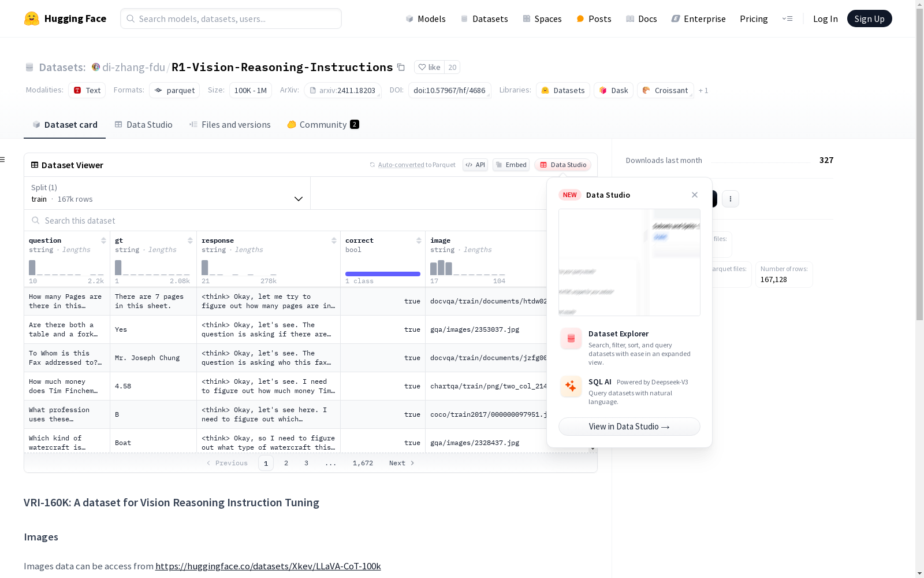
Task: Select the 100K - 1M size tag
Action: coord(251,90)
